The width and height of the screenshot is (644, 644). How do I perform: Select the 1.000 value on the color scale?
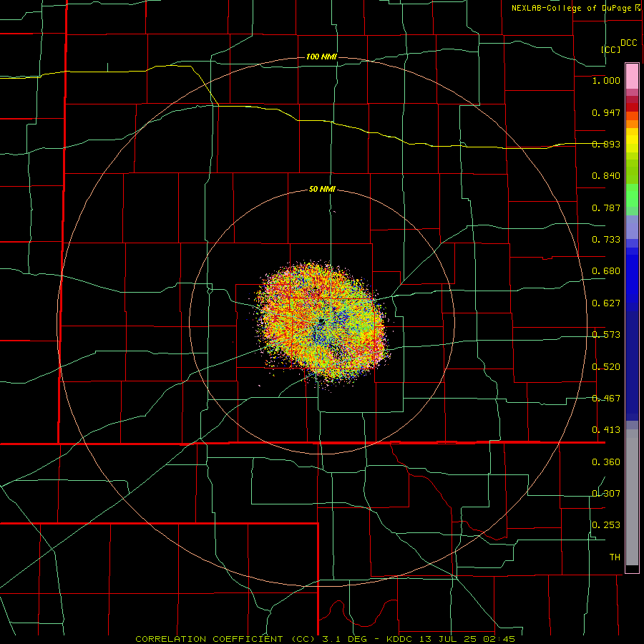(x=606, y=80)
